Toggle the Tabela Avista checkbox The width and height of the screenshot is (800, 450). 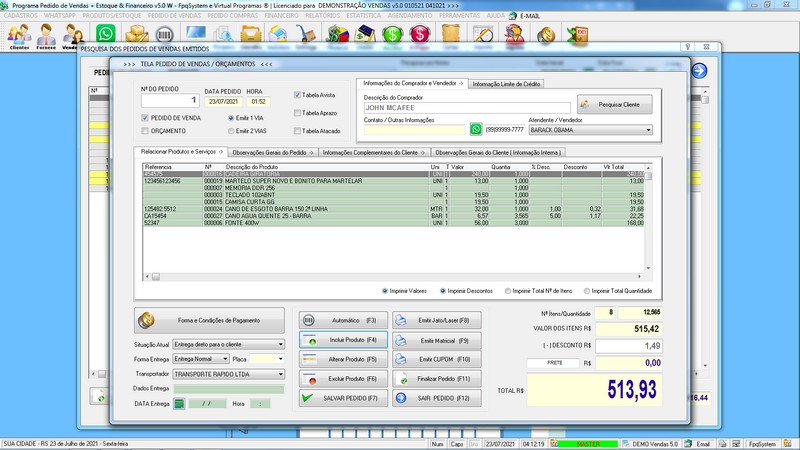coord(297,95)
